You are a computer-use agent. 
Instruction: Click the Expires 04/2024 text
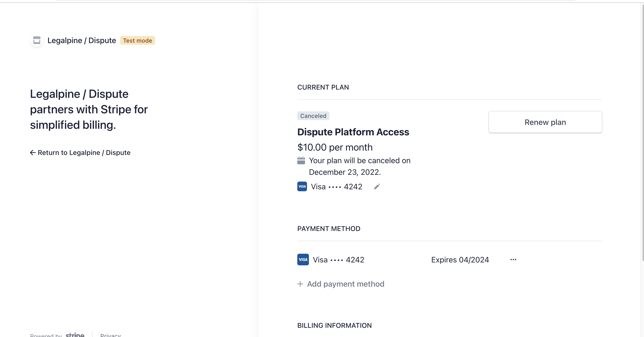[460, 260]
